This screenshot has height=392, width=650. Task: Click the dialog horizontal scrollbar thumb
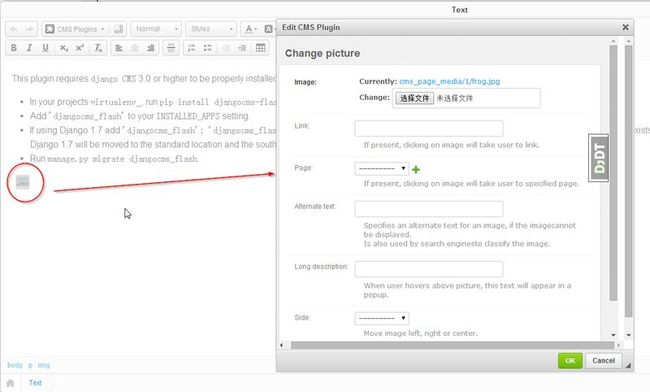coord(452,345)
